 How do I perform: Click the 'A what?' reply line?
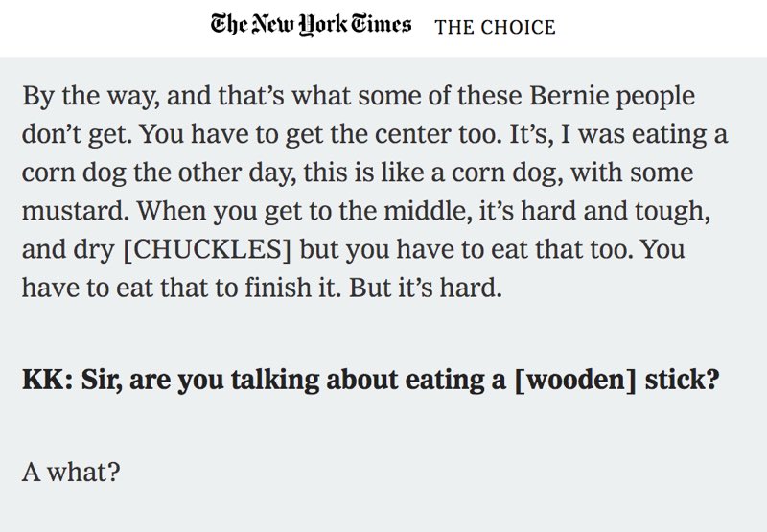(71, 473)
